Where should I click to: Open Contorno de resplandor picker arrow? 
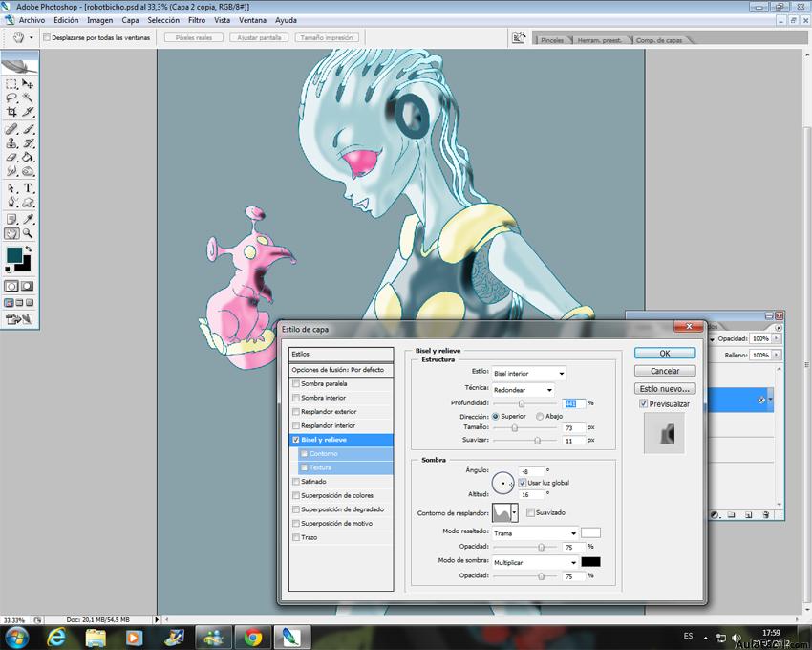click(x=514, y=513)
